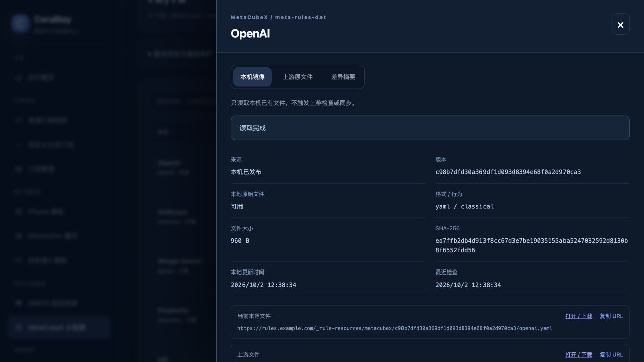644x362 pixels.
Task: Click the note '只读取本机已有文件…' description
Action: point(294,103)
